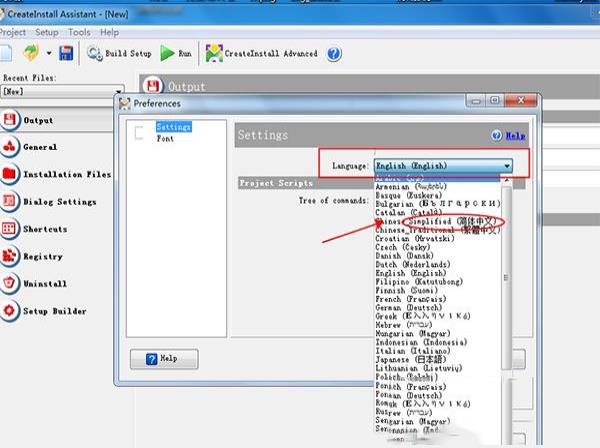This screenshot has width=600, height=448.
Task: Click the green Run button
Action: point(176,53)
